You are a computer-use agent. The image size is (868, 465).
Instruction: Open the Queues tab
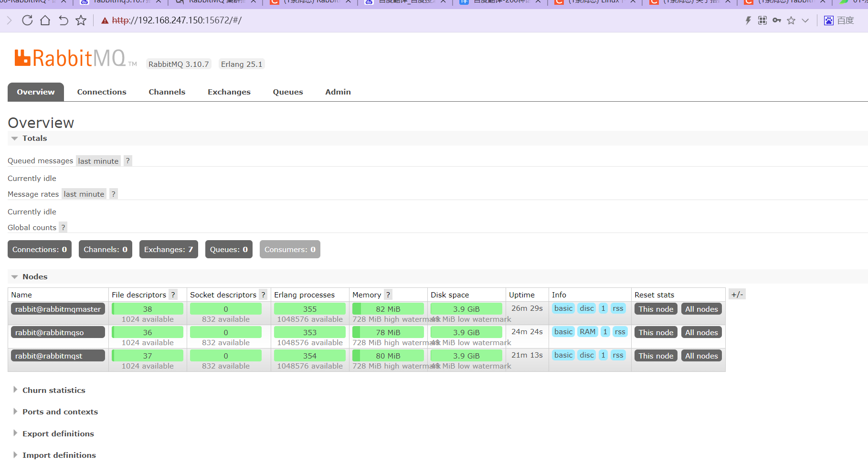pyautogui.click(x=288, y=92)
